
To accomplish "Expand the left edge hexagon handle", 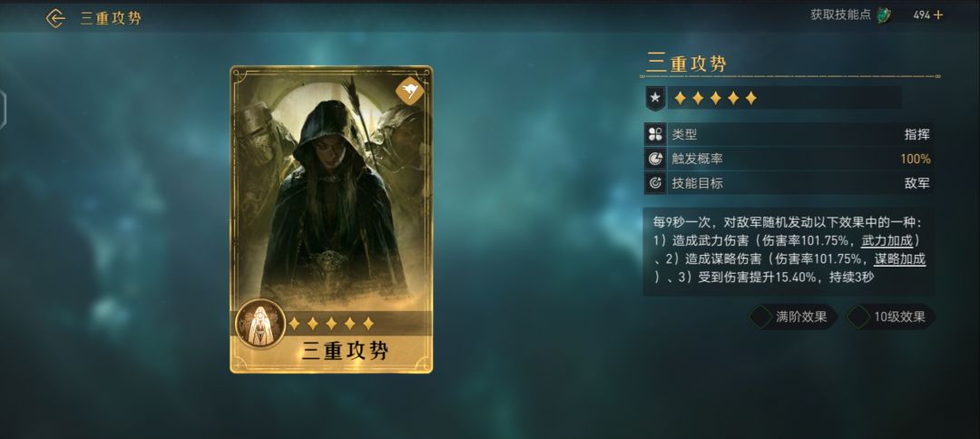I will coord(3,109).
